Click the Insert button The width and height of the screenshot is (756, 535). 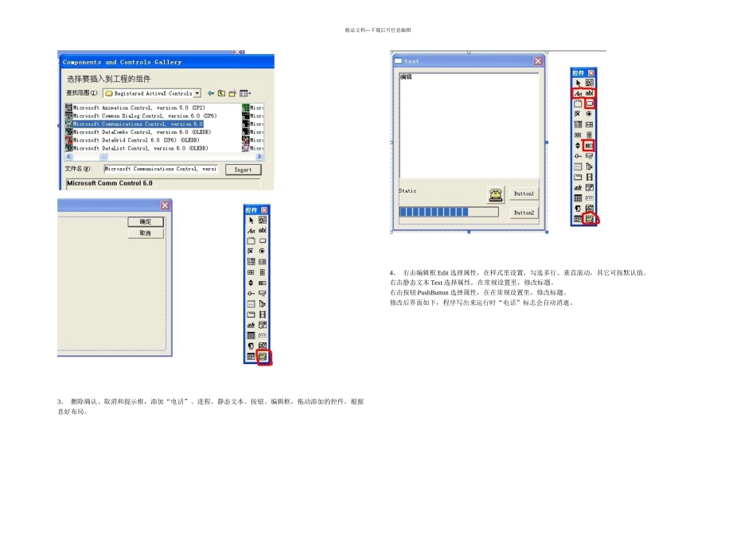click(x=243, y=170)
